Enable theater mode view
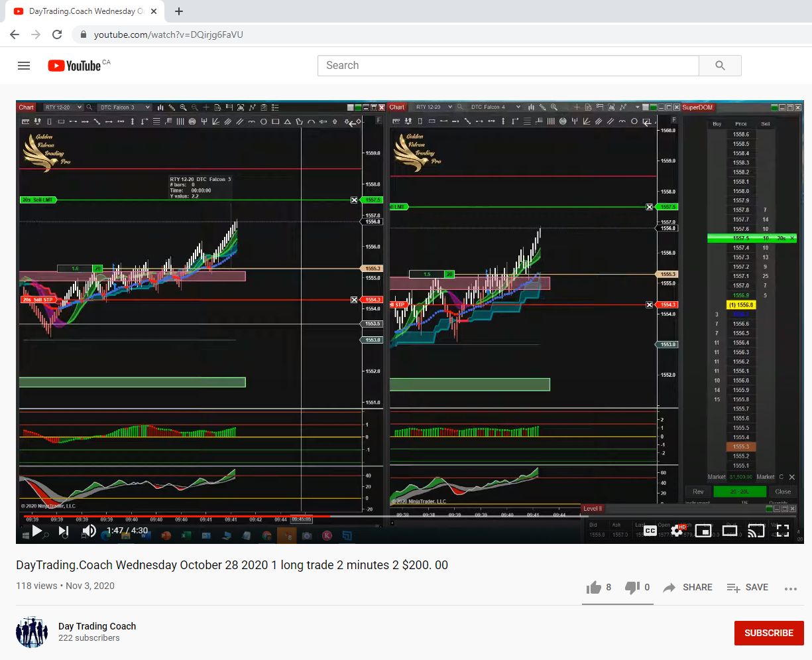Screen dimensions: 812x660 point(730,531)
